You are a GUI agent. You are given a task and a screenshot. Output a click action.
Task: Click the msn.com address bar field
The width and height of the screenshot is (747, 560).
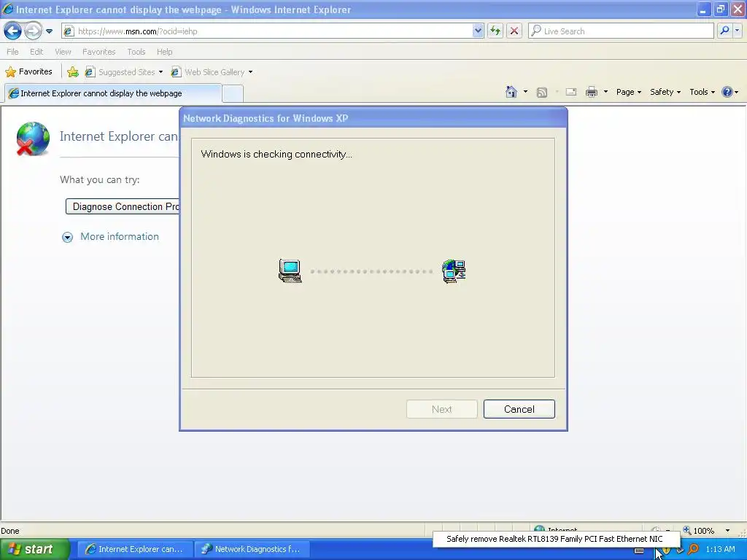(x=273, y=31)
